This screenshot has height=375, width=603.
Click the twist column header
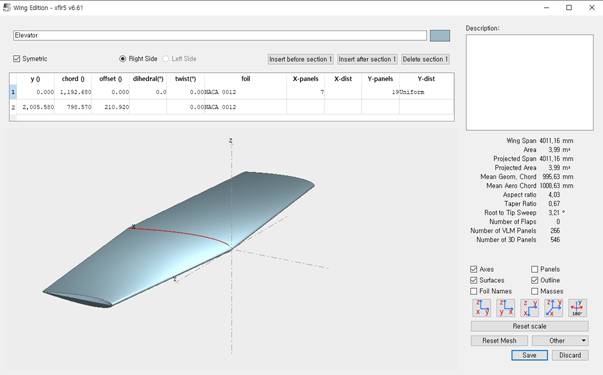coord(185,79)
